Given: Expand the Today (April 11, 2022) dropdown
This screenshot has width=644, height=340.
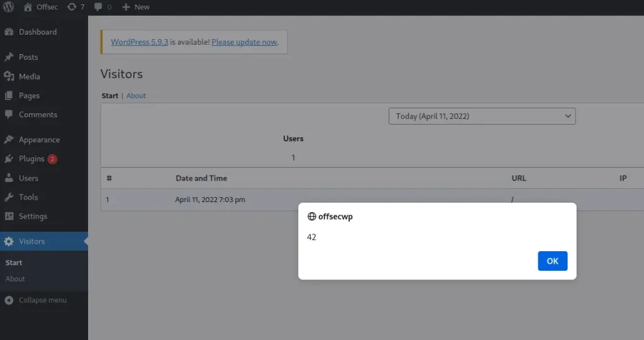Looking at the screenshot, I should point(482,116).
